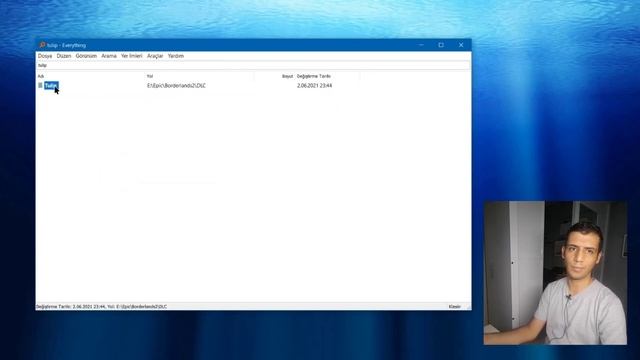Open the Yer İmleri menu

pyautogui.click(x=131, y=56)
